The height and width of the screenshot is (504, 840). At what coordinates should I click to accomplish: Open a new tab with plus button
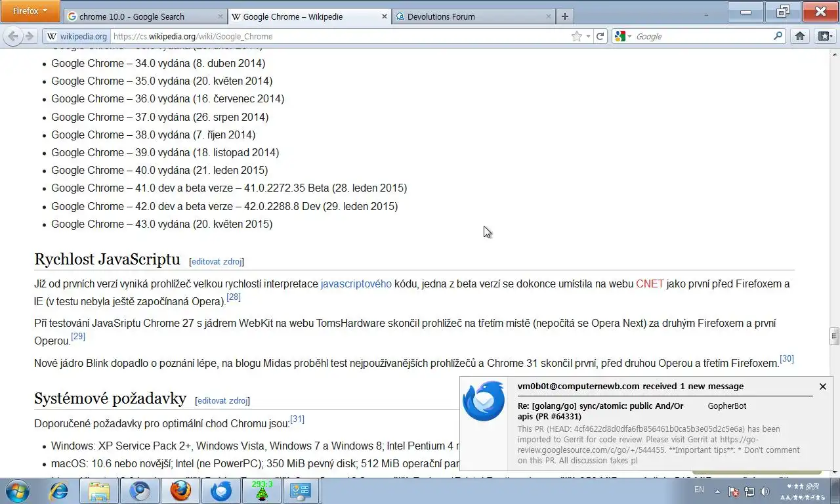(x=564, y=16)
